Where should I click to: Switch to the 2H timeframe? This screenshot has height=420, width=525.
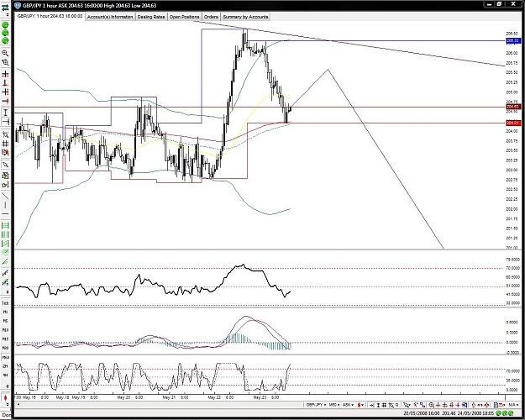(x=5, y=366)
